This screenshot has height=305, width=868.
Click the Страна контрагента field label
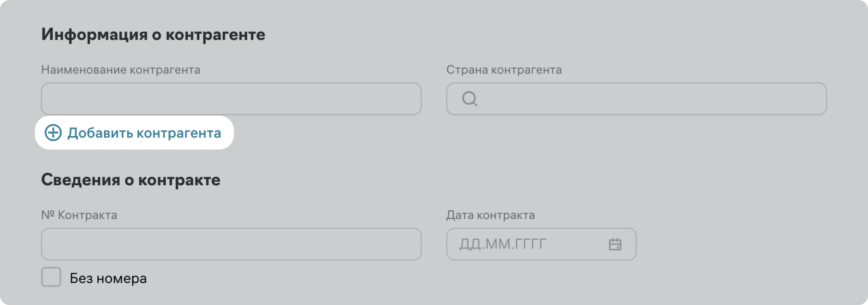504,70
